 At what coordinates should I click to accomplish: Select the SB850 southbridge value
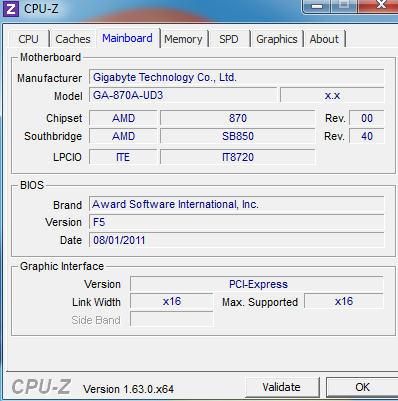pyautogui.click(x=238, y=136)
